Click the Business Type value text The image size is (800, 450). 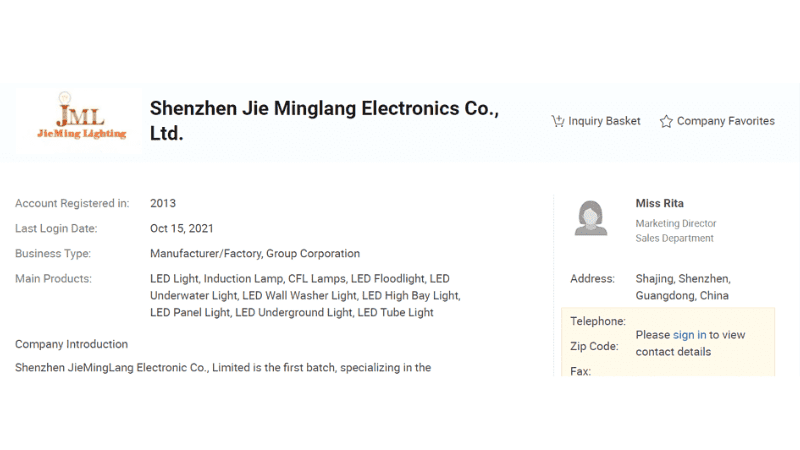254,253
